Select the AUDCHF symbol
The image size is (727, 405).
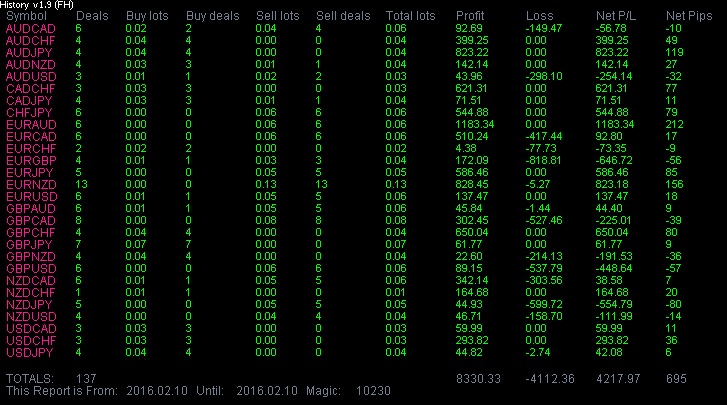pyautogui.click(x=31, y=40)
